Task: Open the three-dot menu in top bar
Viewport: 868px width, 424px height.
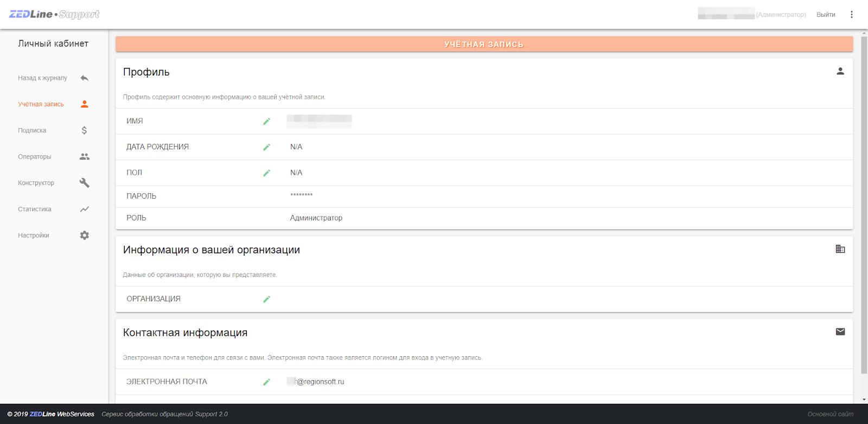Action: [852, 15]
